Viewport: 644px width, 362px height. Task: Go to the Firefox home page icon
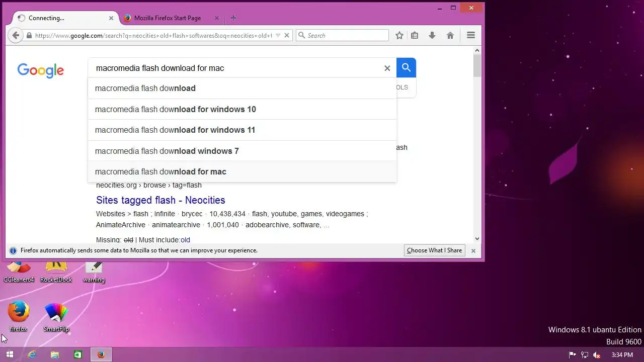(x=450, y=35)
